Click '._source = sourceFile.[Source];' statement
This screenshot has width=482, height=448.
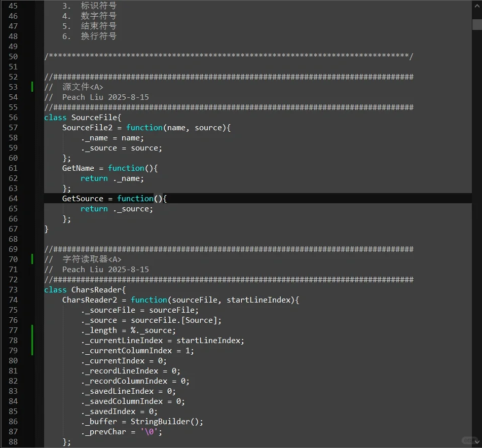[x=151, y=320]
